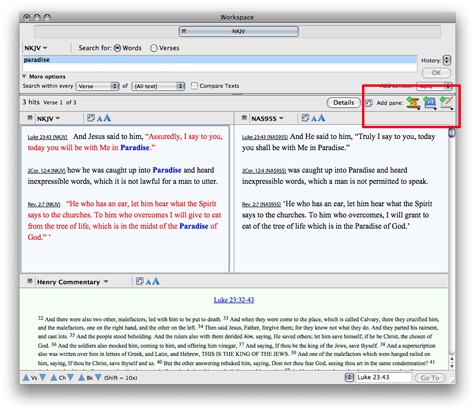Select Words search radio button

[x=117, y=48]
